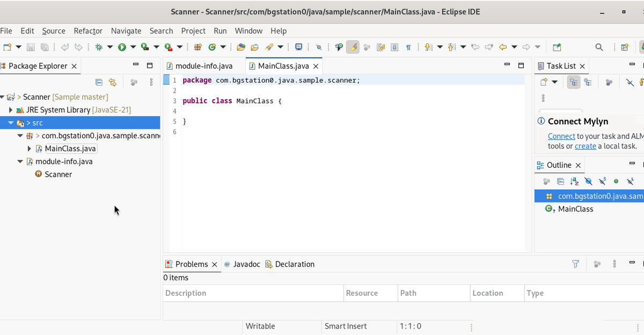Click the Save icon in the toolbar
644x335 pixels.
[x=31, y=47]
